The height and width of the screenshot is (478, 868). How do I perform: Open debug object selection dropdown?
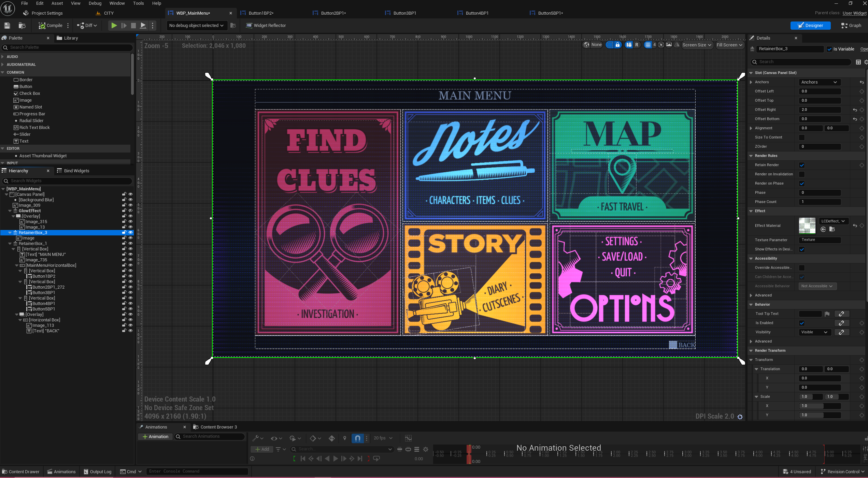coord(197,26)
